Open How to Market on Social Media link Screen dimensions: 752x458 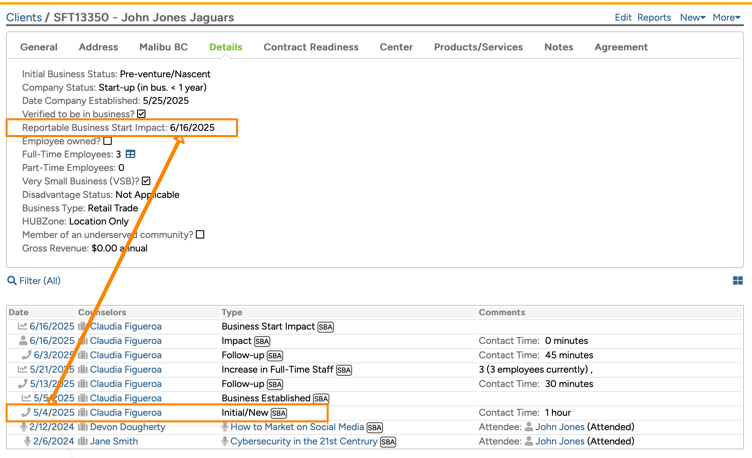(x=297, y=427)
